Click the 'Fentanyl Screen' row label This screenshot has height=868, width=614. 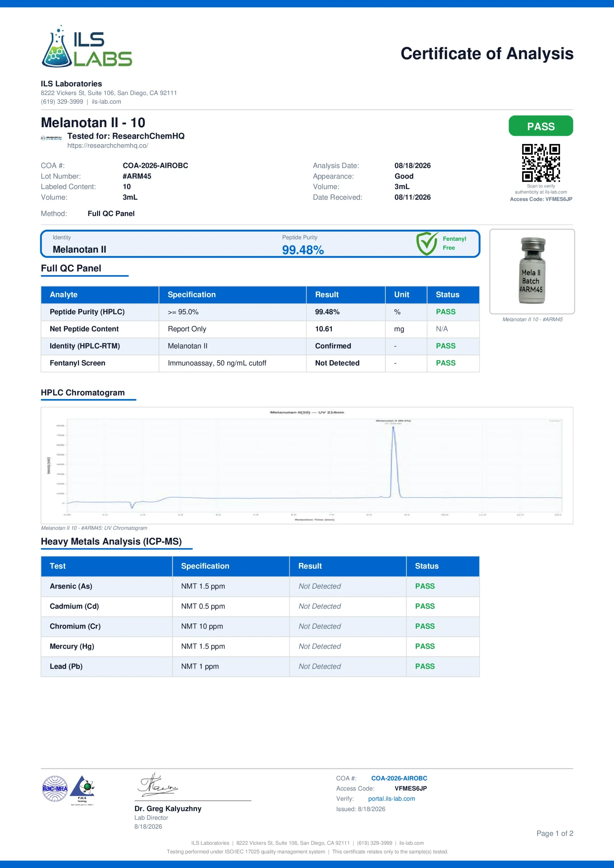(78, 363)
